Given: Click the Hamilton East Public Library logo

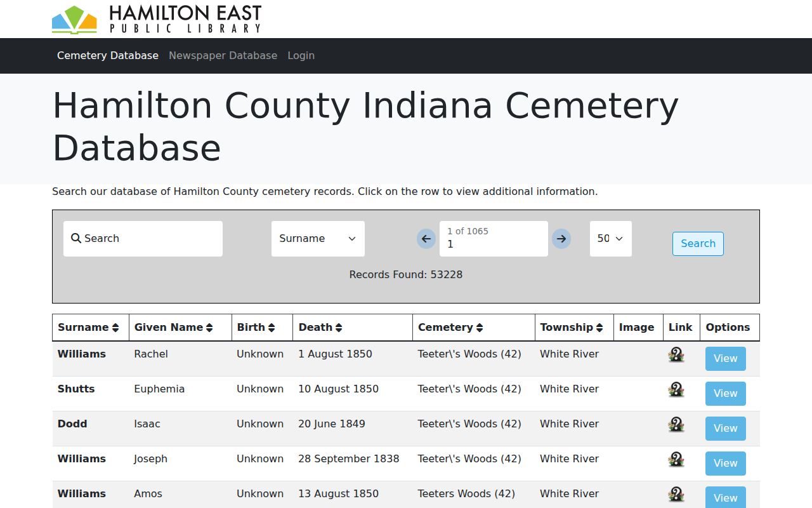Looking at the screenshot, I should tap(156, 19).
